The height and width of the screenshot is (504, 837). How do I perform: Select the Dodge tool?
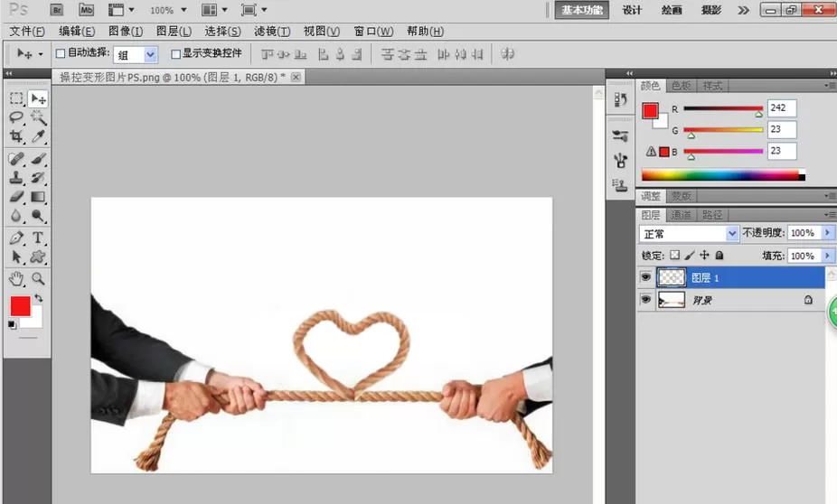click(x=38, y=216)
